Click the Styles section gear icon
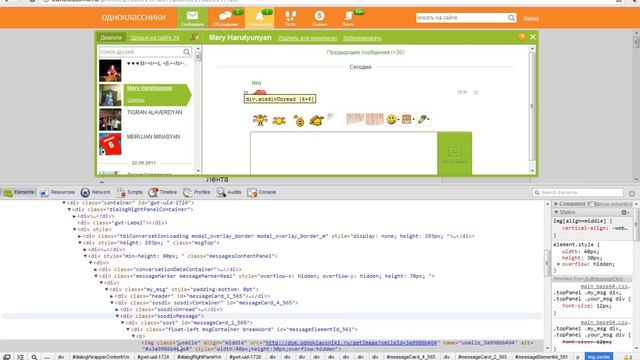The width and height of the screenshot is (640, 360). tap(624, 212)
